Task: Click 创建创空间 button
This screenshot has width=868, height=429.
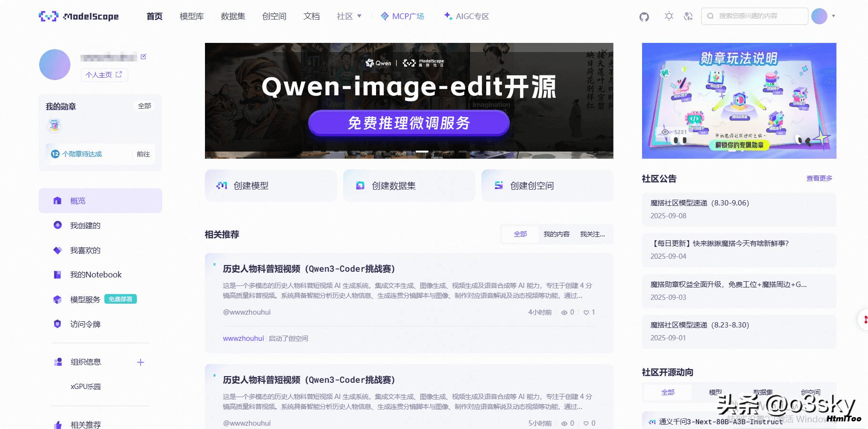Action: 547,185
